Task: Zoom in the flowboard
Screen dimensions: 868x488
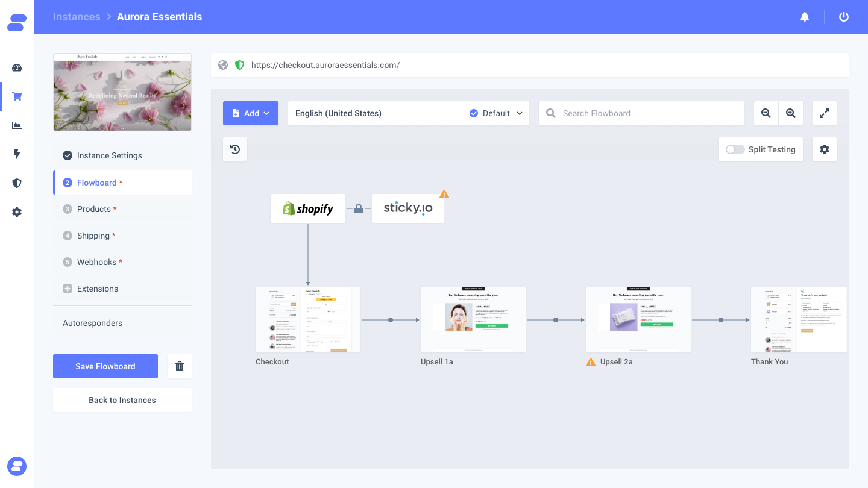Action: tap(791, 113)
